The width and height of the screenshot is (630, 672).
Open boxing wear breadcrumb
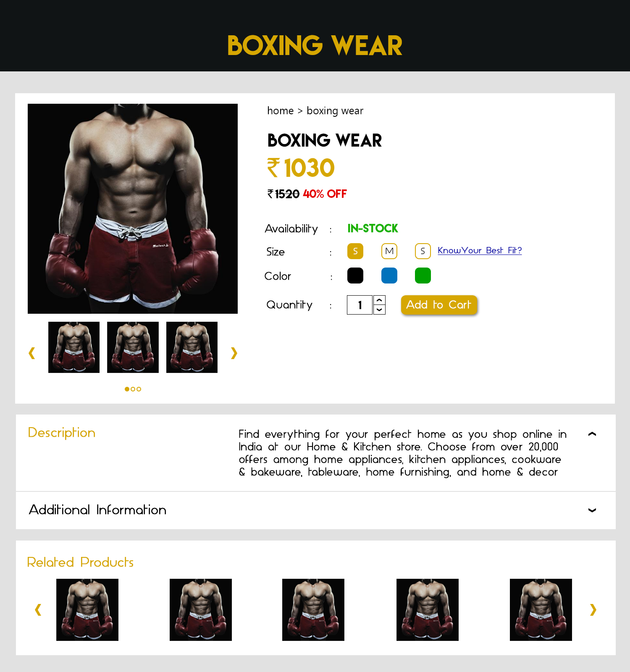335,111
